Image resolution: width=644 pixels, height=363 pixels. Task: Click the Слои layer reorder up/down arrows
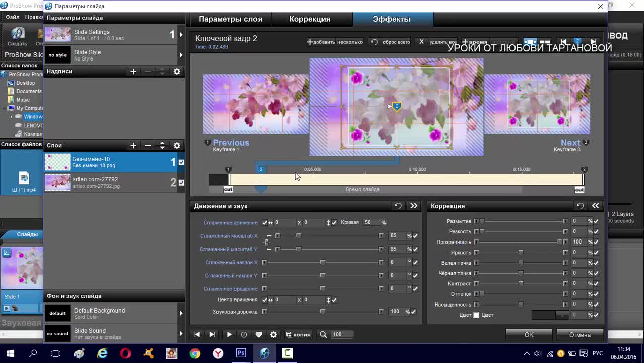162,145
